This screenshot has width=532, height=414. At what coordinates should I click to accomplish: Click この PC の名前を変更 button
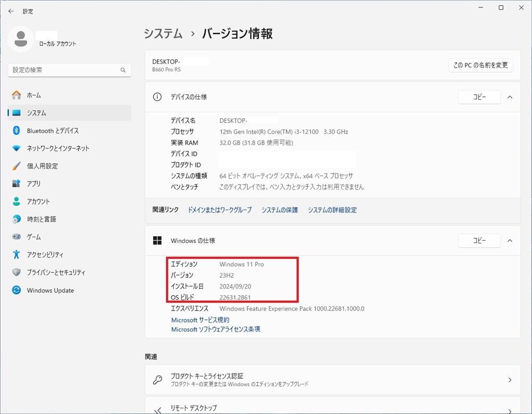point(481,65)
